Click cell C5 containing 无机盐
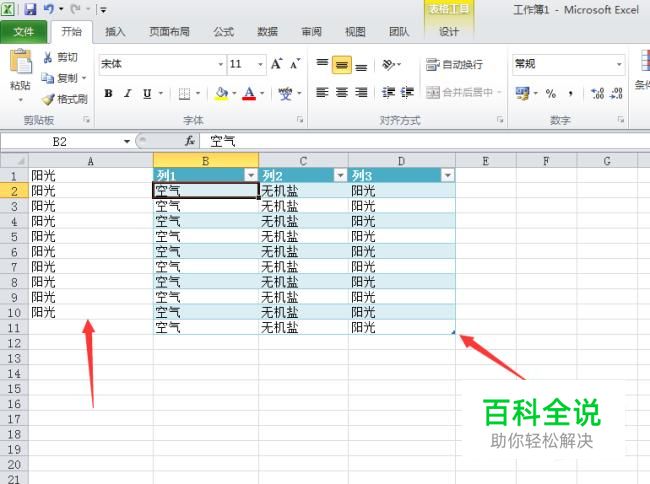The image size is (650, 484). [x=303, y=237]
